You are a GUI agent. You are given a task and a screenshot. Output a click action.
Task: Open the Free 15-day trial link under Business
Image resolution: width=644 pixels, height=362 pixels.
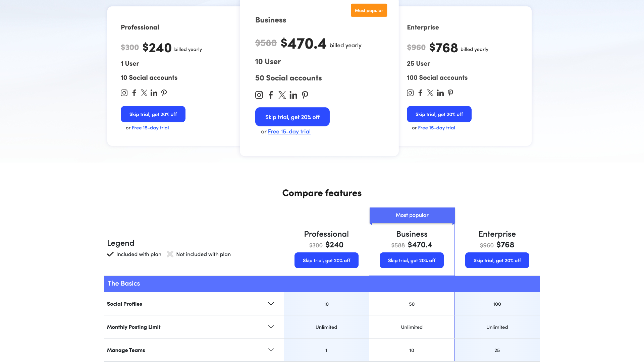(289, 131)
